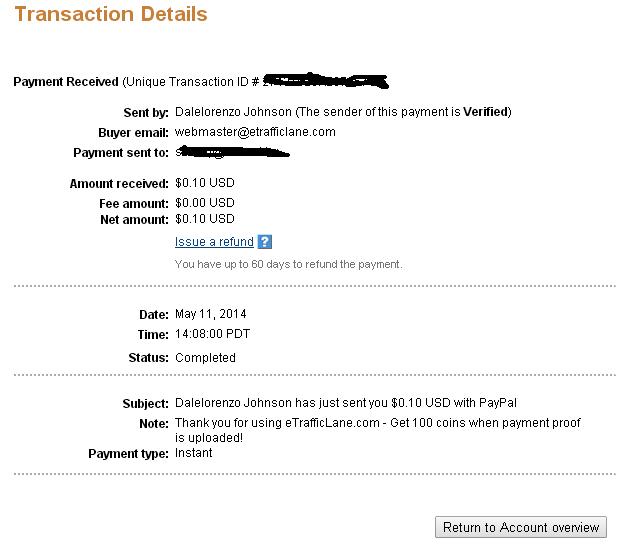Click the redacted Transaction ID number
The image size is (644, 559).
pos(325,81)
